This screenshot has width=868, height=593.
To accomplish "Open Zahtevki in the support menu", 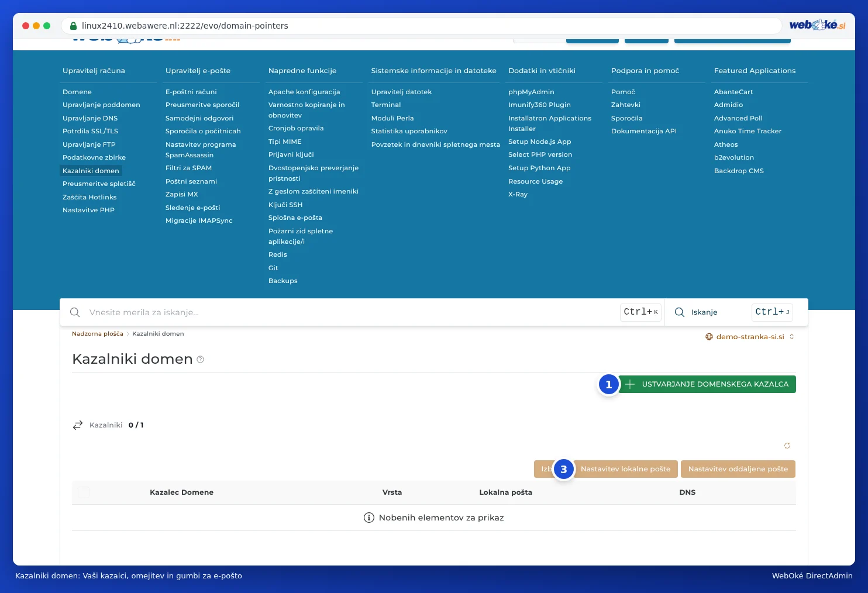I will [x=626, y=105].
